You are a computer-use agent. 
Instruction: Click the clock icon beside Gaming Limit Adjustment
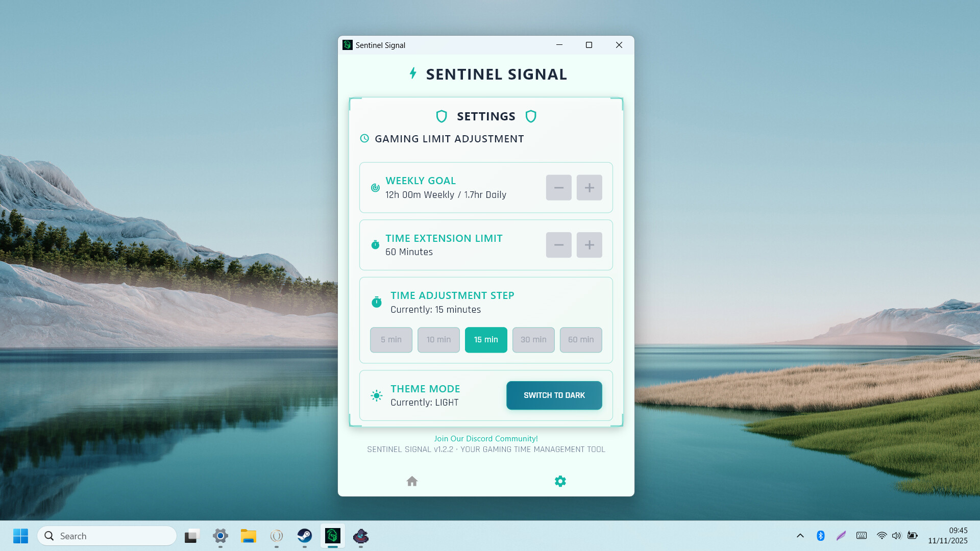click(364, 138)
